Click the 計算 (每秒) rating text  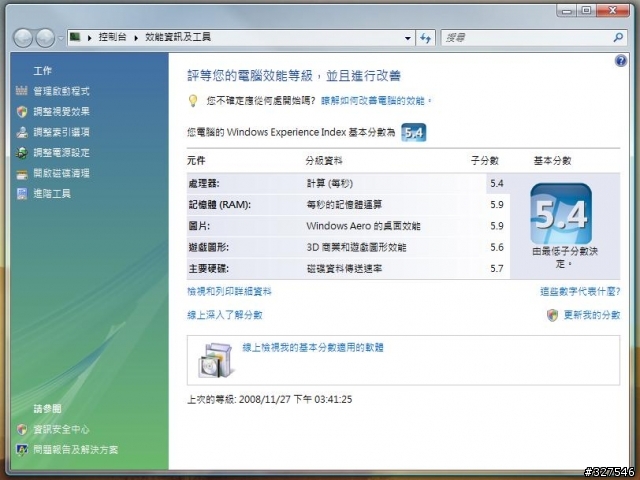click(329, 183)
